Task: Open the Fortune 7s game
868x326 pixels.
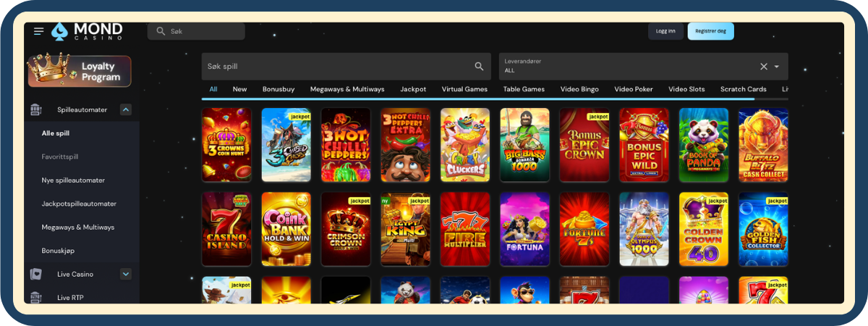Action: pos(584,229)
